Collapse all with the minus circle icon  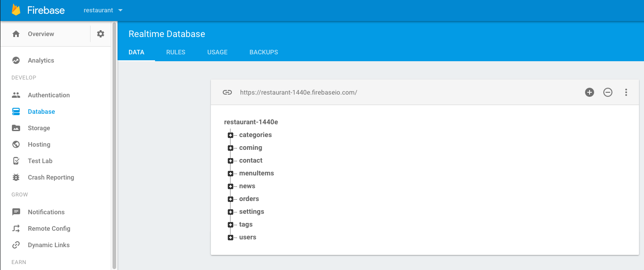pyautogui.click(x=608, y=92)
